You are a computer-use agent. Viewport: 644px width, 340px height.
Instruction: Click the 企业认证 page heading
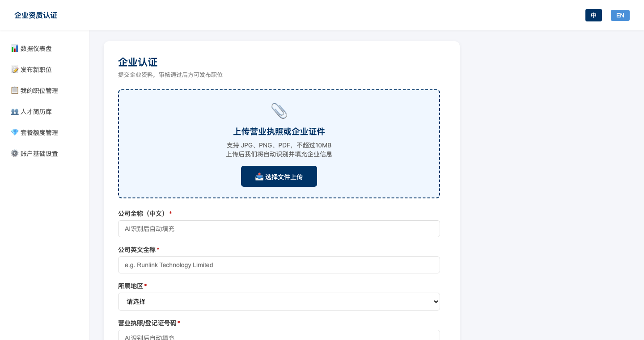(x=138, y=62)
